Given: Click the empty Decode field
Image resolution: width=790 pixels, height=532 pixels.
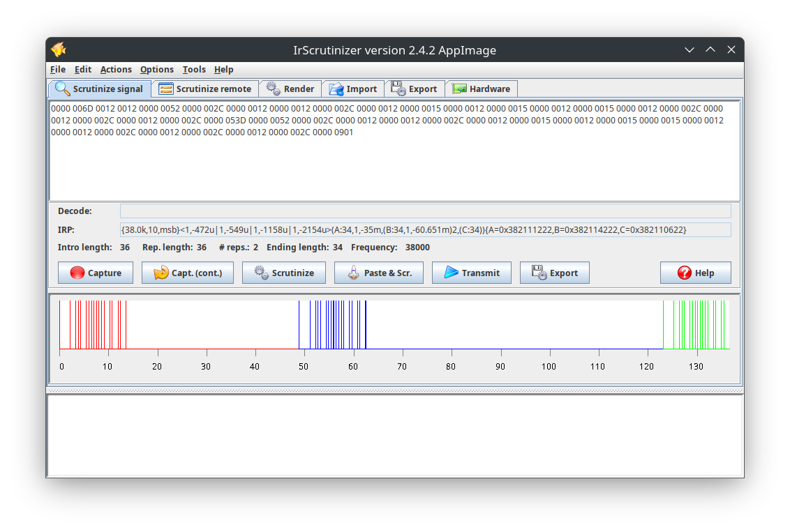Looking at the screenshot, I should [425, 211].
